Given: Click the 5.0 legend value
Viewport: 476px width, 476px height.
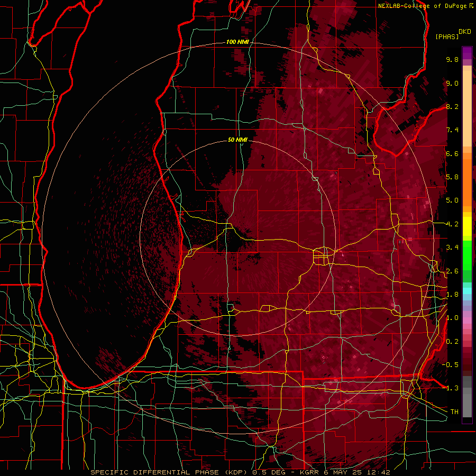Looking at the screenshot, I should [x=452, y=200].
